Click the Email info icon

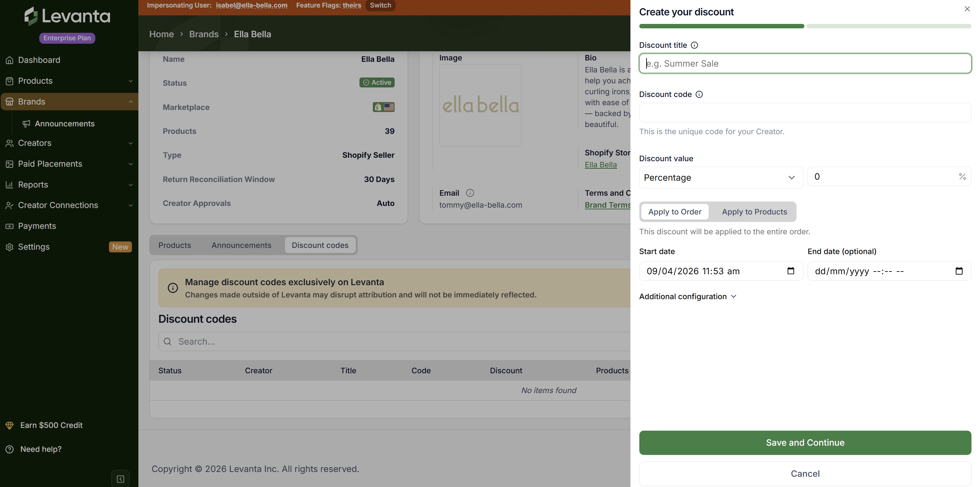[x=470, y=193]
